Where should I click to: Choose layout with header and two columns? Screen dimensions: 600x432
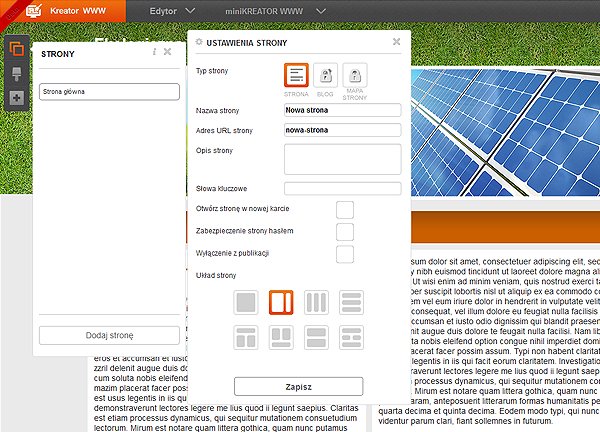pos(246,337)
